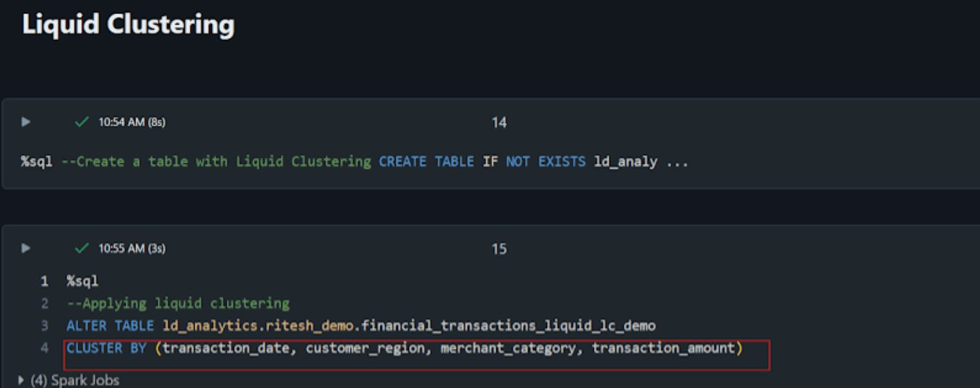Collapse cell 15 with its disclosure triangle

pos(24,248)
